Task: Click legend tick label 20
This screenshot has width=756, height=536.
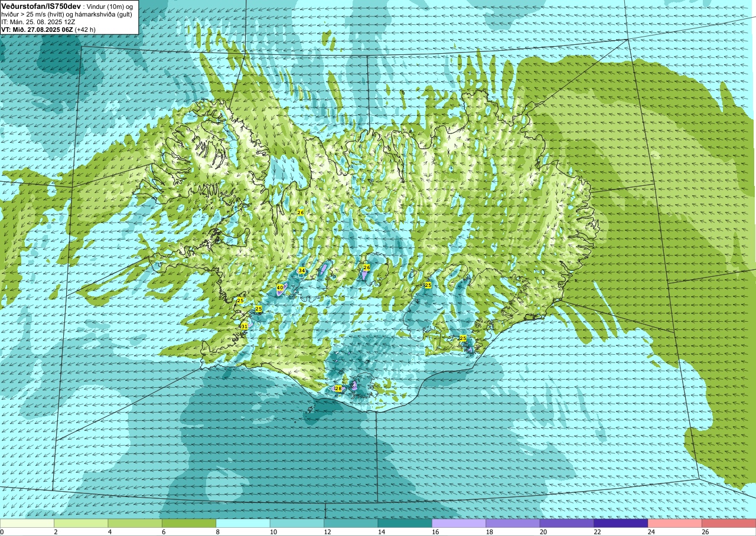Action: [544, 532]
